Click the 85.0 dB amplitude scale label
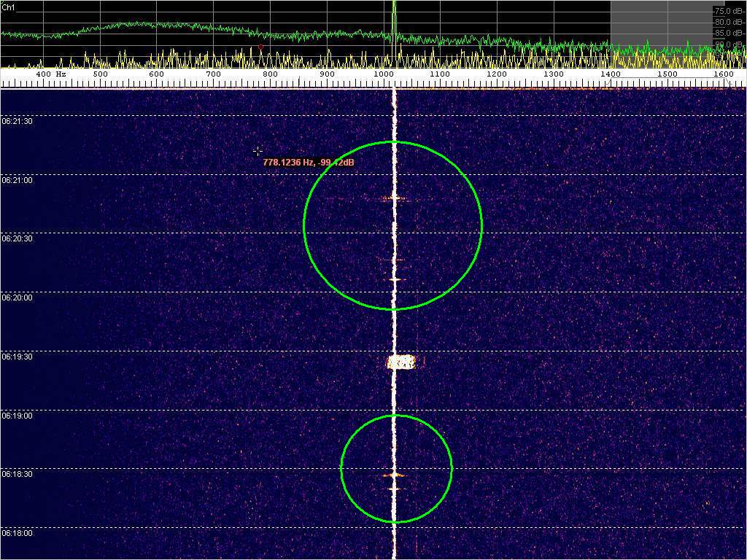747x560 pixels. tap(729, 33)
